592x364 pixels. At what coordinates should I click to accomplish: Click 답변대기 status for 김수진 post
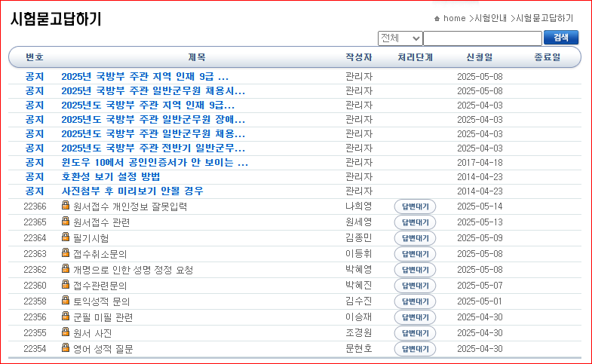tap(415, 301)
